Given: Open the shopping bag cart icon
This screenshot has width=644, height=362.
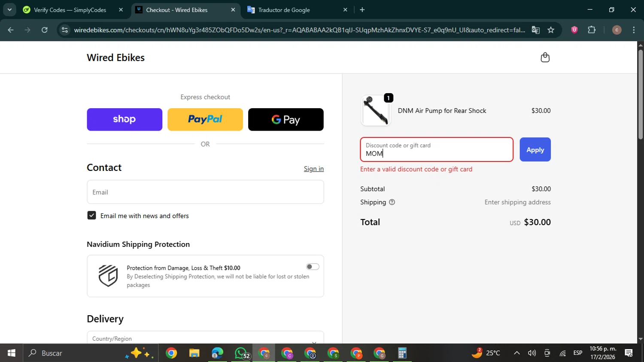Looking at the screenshot, I should (545, 58).
